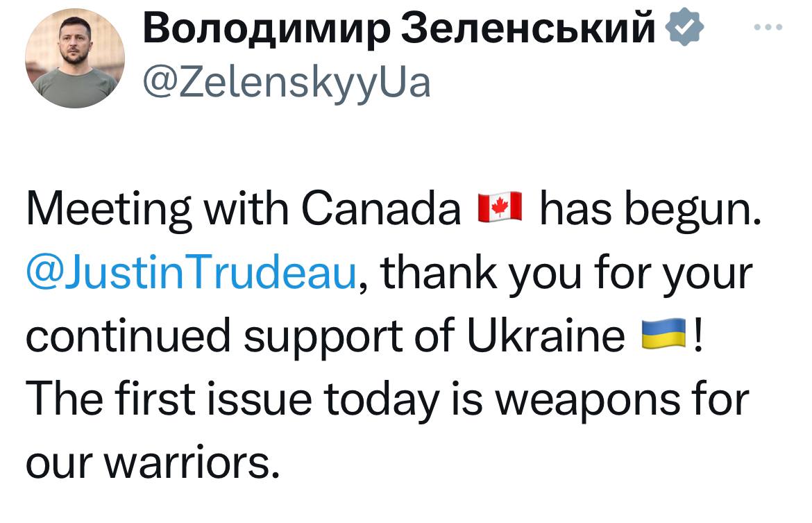Viewport: 812px width, 523px height.
Task: Open the round profile avatar
Action: [75, 58]
